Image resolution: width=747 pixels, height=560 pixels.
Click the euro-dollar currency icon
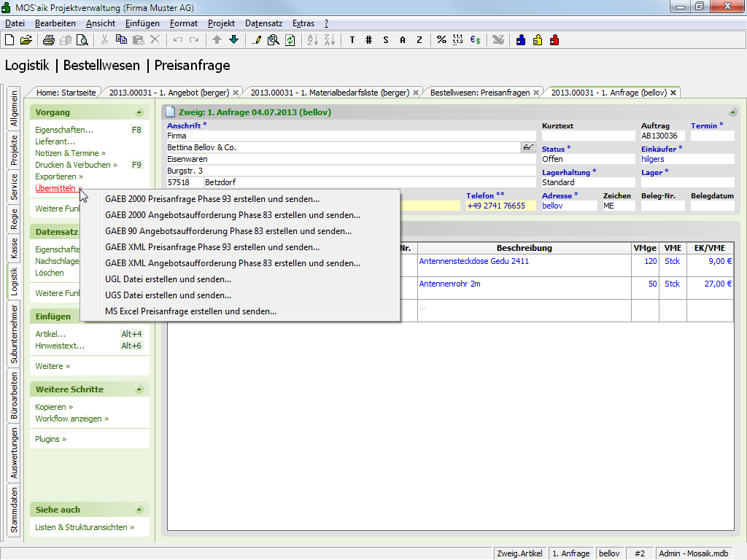click(475, 40)
